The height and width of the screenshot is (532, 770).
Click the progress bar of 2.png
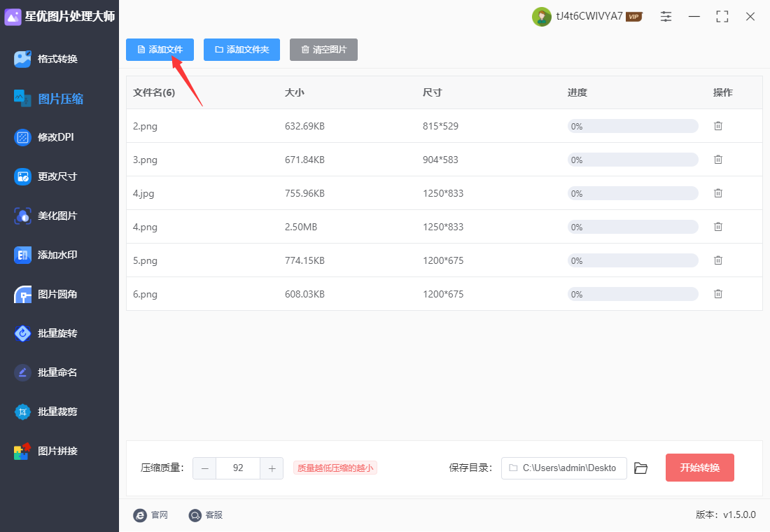click(x=633, y=126)
